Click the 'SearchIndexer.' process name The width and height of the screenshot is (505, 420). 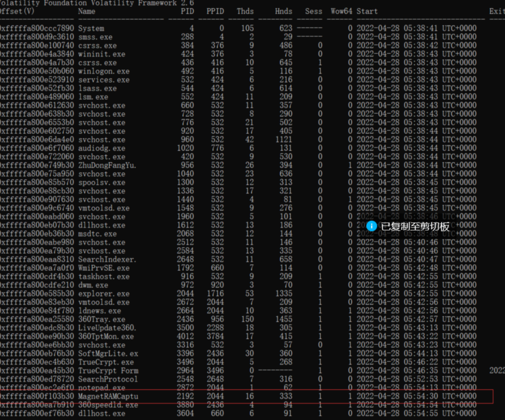pos(107,259)
